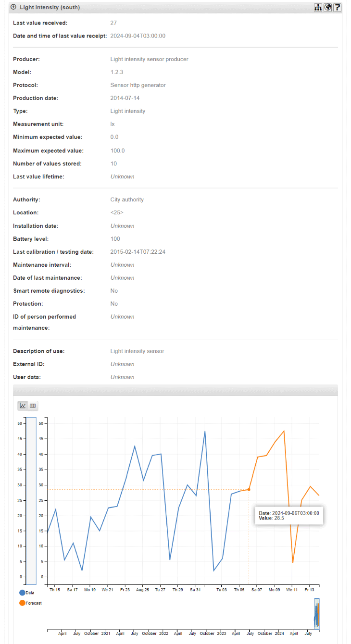Screen dimensions: 351x644
Task: Click the 2021 label on overview timeline
Action: [106, 633]
